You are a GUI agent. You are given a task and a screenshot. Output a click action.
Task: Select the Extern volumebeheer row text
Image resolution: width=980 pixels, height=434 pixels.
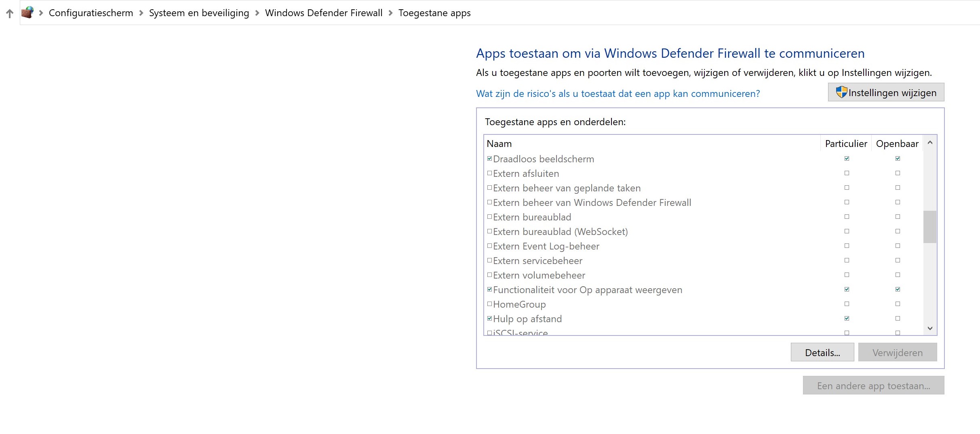click(539, 275)
